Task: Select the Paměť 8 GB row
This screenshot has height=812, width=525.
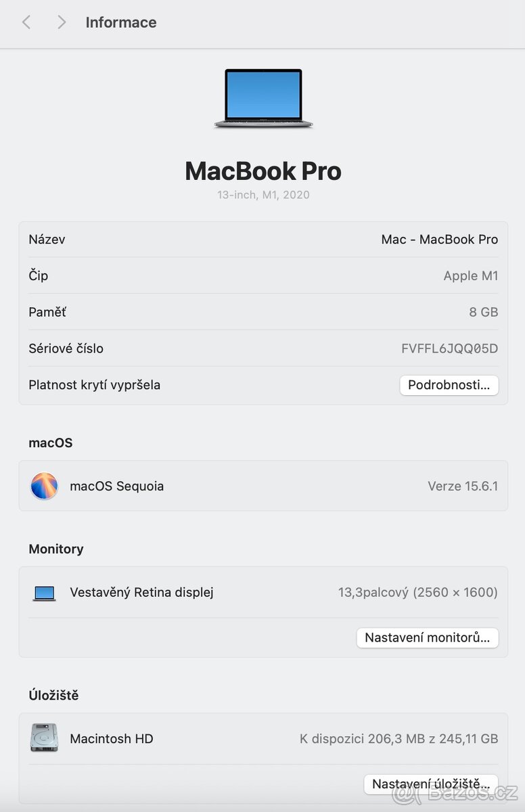Action: (263, 312)
